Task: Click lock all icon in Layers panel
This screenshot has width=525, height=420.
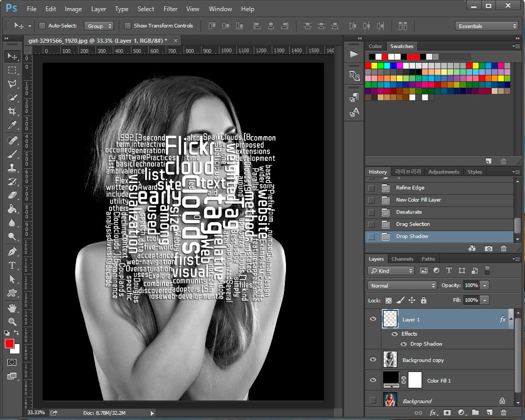Action: tap(424, 300)
